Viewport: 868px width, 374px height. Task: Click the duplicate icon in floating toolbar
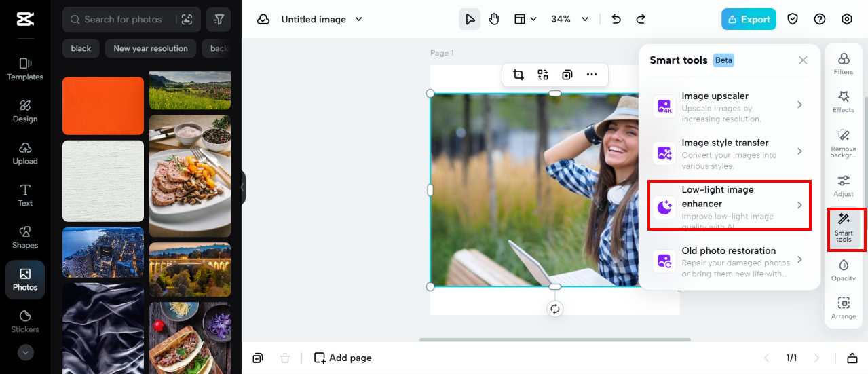click(567, 75)
